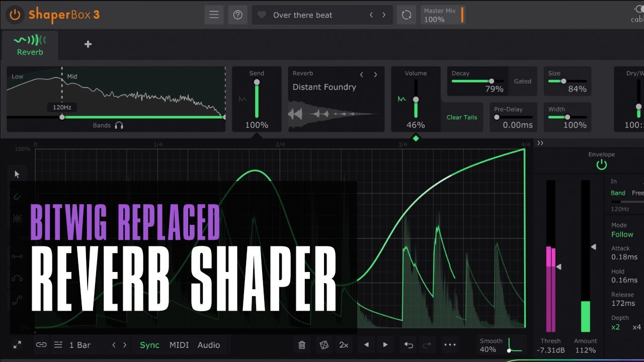Open the Distant Foundry reverb selector

pyautogui.click(x=325, y=87)
